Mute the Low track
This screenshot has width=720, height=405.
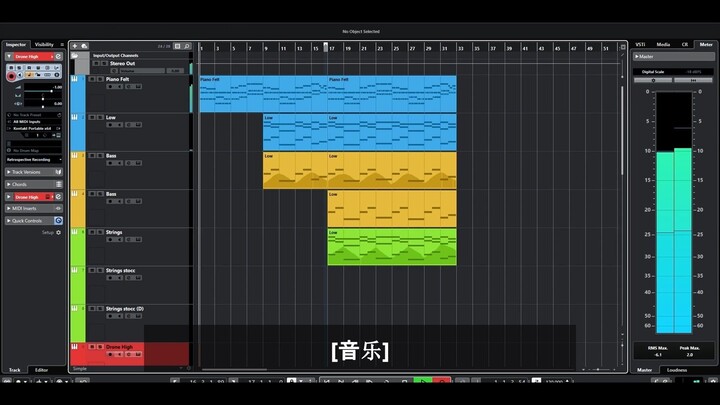(92, 118)
